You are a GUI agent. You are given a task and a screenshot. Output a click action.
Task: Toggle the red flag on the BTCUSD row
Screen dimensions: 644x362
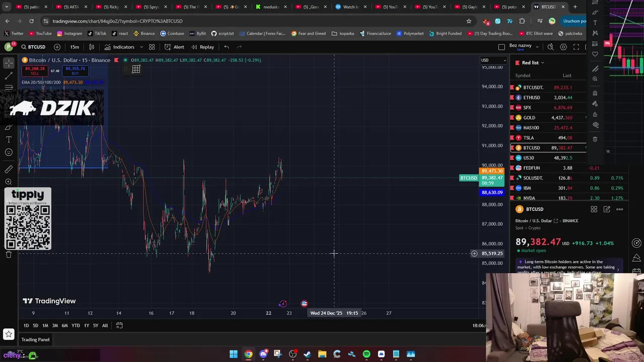point(512,148)
